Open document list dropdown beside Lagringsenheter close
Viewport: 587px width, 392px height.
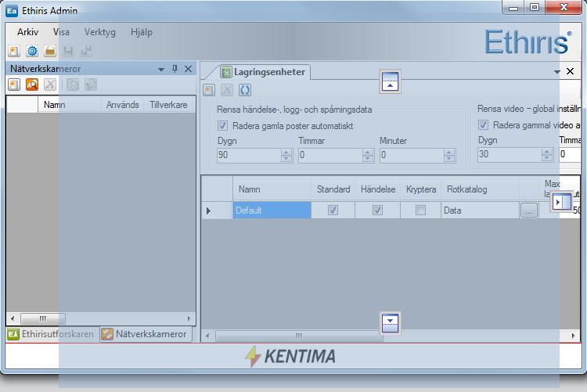point(557,71)
